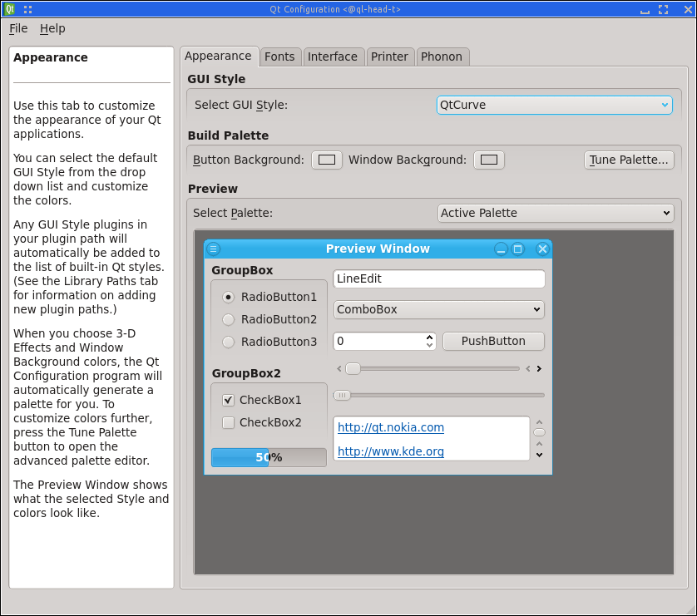This screenshot has width=697, height=616.
Task: Uncheck CheckBox1 in GroupBox2
Action: pos(229,400)
